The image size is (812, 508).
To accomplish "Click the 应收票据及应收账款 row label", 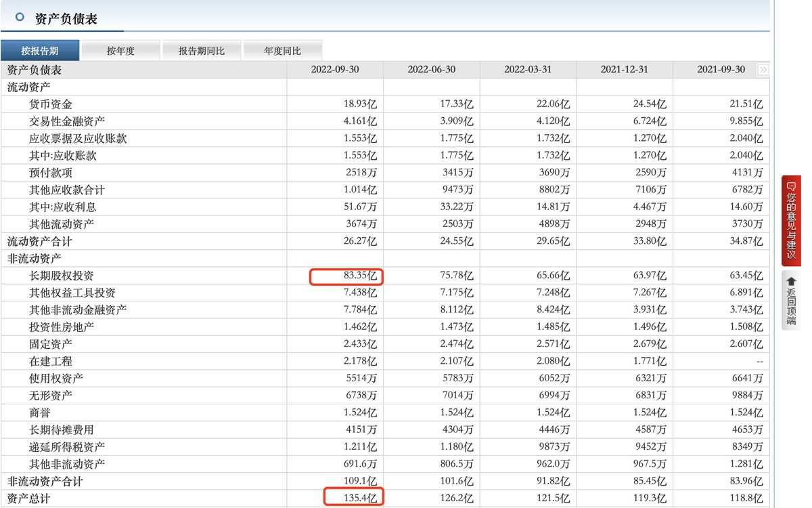I will (78, 139).
